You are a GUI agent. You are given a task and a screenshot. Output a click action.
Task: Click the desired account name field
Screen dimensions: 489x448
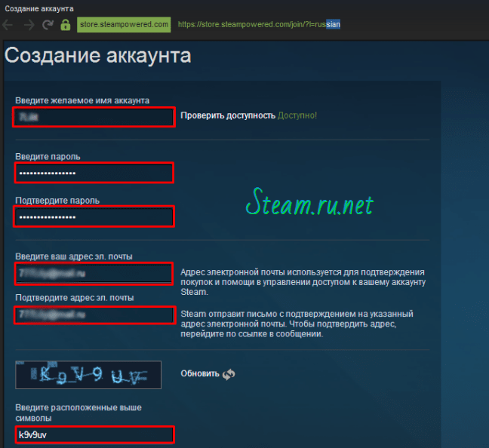click(x=94, y=117)
